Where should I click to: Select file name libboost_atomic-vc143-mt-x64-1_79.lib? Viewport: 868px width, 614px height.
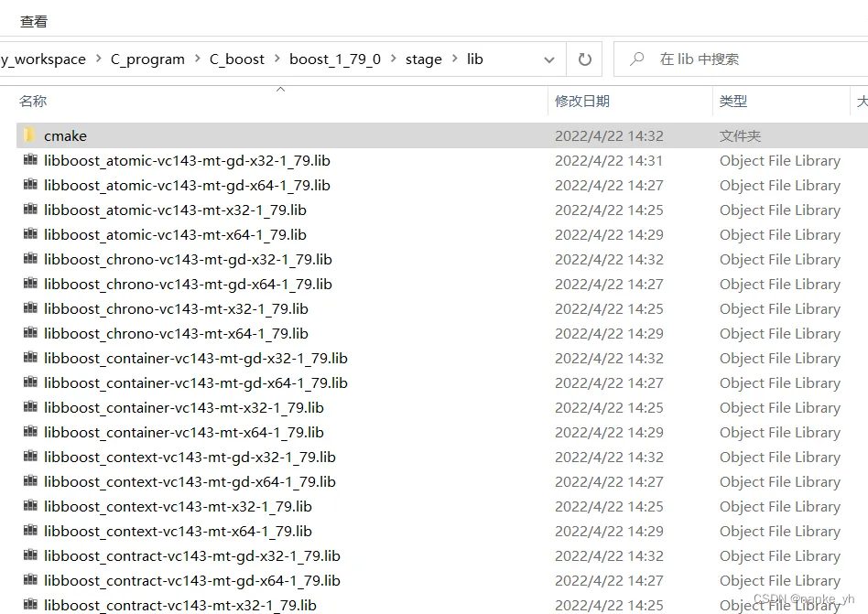(x=175, y=235)
